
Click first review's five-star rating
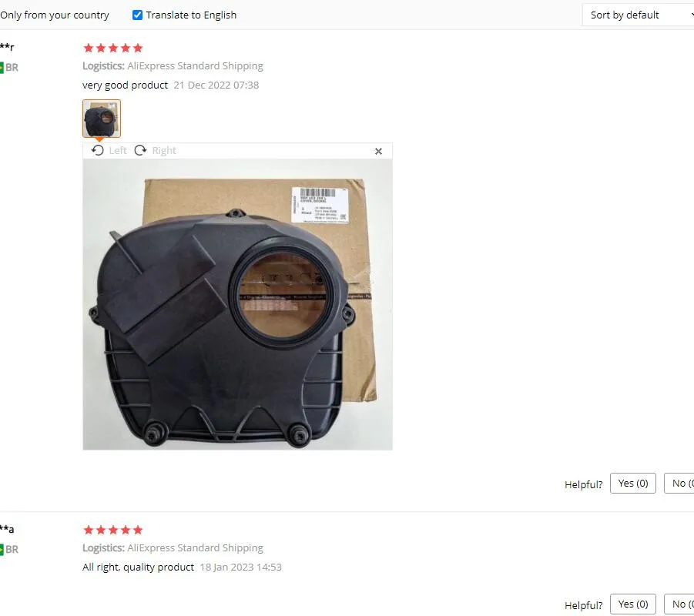pos(113,48)
